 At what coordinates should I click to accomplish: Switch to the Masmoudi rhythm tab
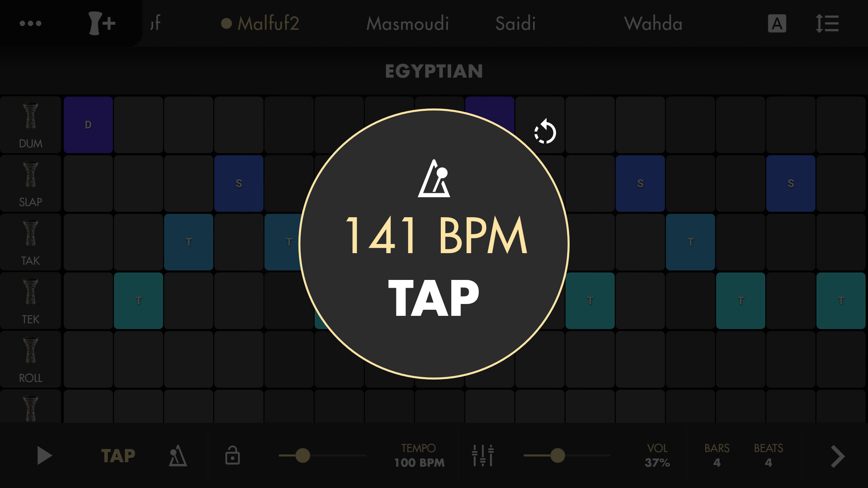pos(408,23)
